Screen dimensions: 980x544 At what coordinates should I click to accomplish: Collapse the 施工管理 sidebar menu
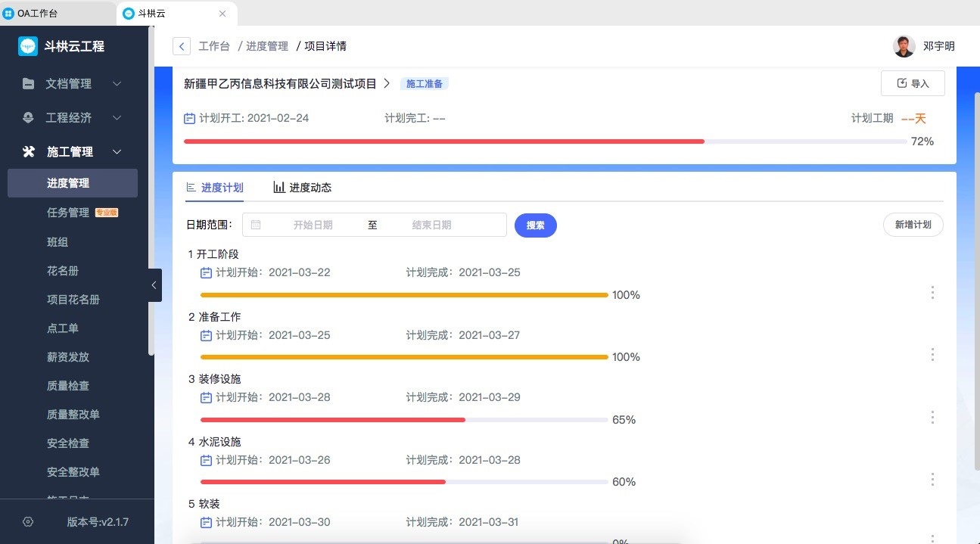(x=117, y=152)
